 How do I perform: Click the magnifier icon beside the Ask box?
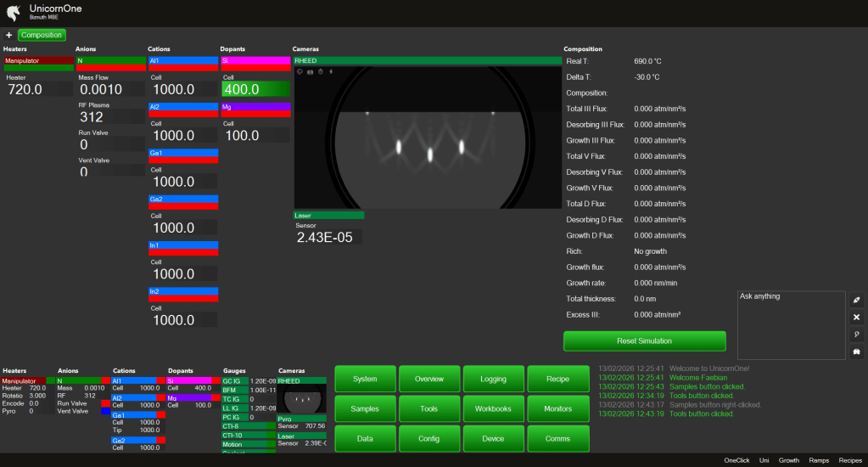(x=856, y=334)
